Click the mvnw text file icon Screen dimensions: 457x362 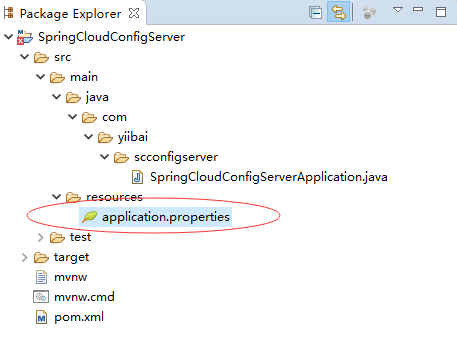[41, 277]
